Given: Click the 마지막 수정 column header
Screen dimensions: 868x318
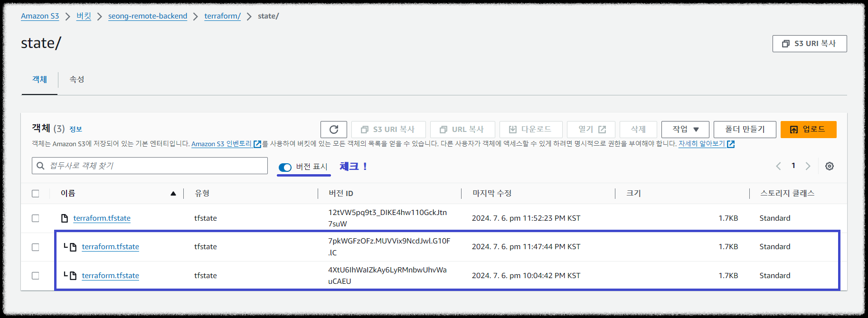Looking at the screenshot, I should (x=492, y=194).
